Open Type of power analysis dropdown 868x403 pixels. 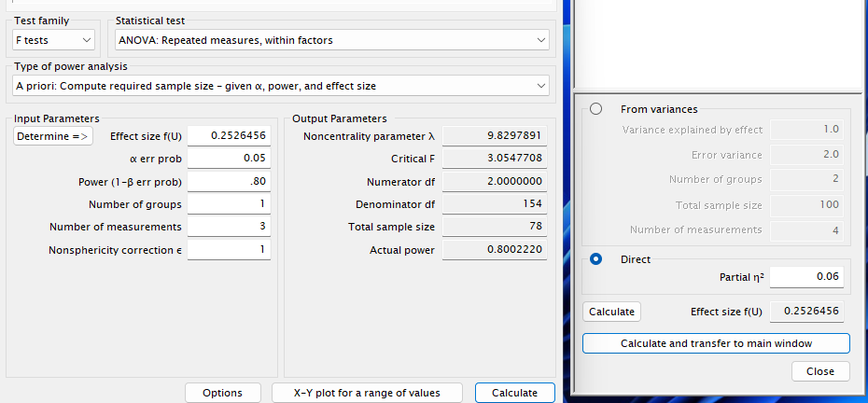[x=281, y=86]
